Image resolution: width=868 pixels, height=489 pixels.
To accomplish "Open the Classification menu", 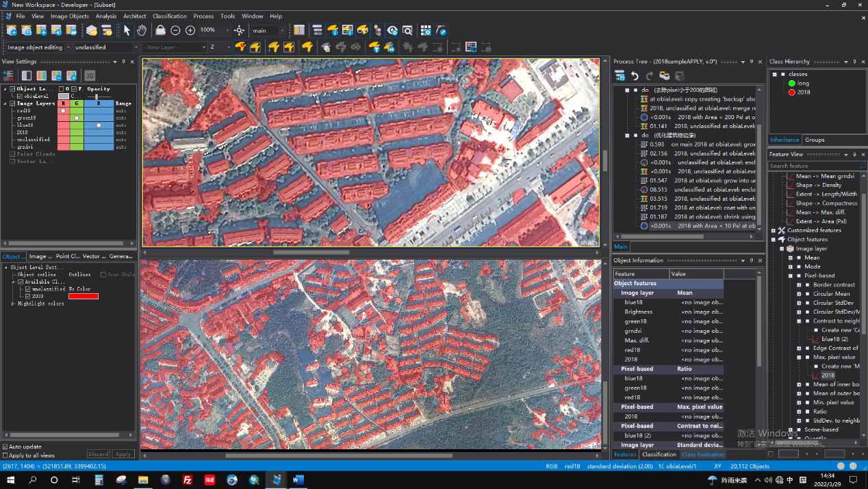I will [169, 16].
